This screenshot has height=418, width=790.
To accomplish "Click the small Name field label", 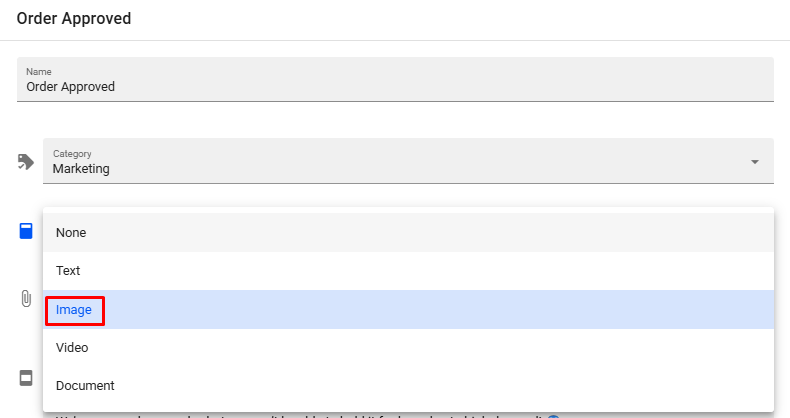I will pyautogui.click(x=39, y=72).
